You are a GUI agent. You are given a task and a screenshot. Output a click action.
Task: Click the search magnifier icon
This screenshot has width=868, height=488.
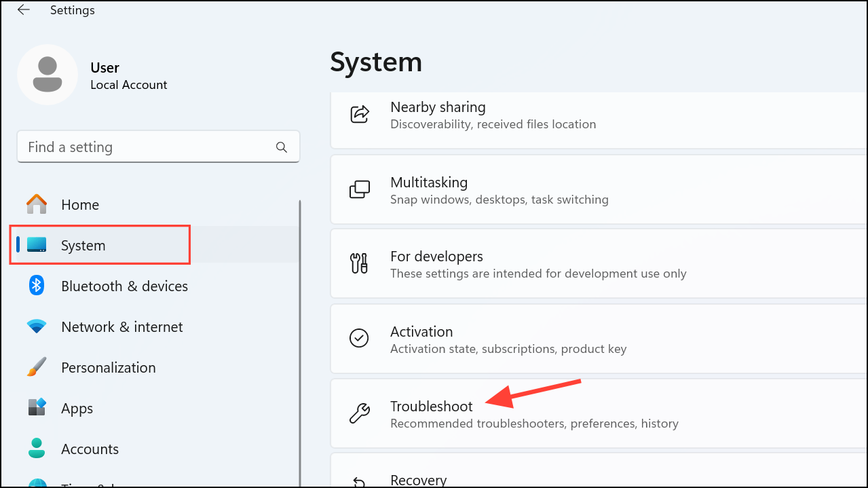coord(281,147)
